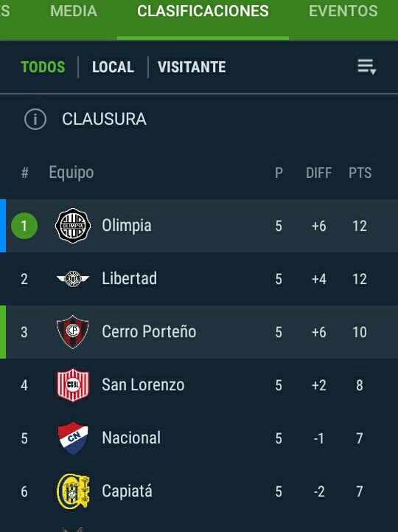The height and width of the screenshot is (532, 398).
Task: Switch to the LOCAL filter
Action: pyautogui.click(x=113, y=67)
